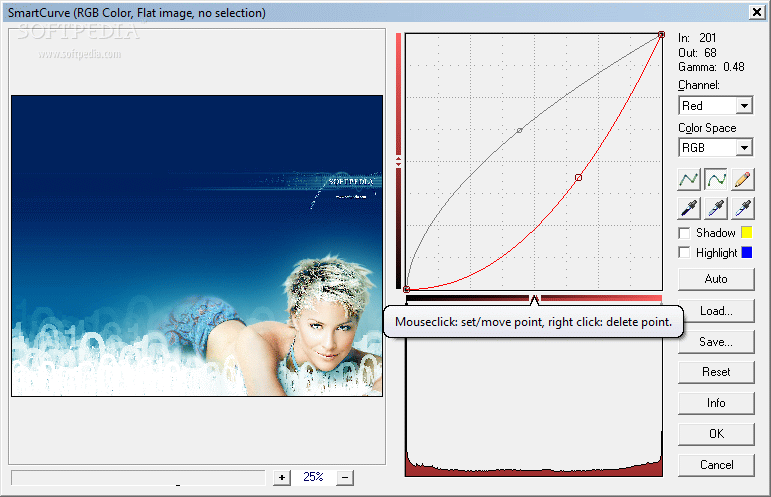Confirm with the OK button
771x497 pixels.
tap(716, 434)
